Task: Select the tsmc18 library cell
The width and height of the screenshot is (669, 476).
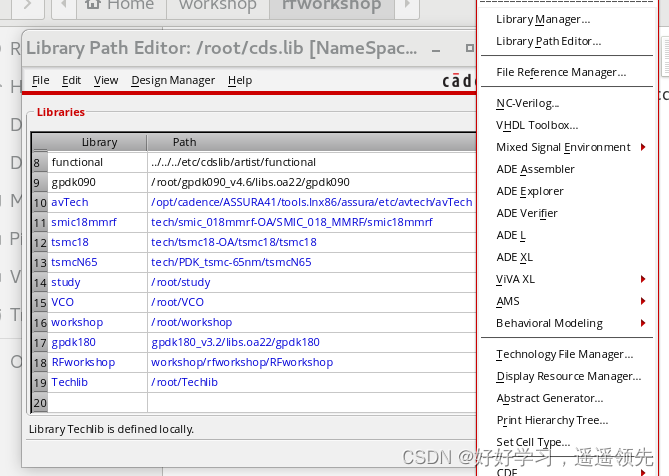Action: click(97, 243)
